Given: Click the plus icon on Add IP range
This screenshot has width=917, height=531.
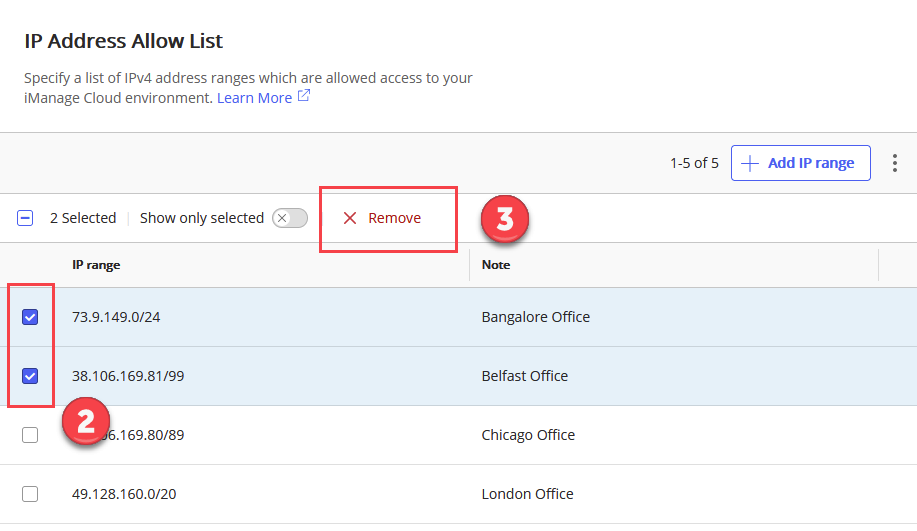Looking at the screenshot, I should point(750,163).
